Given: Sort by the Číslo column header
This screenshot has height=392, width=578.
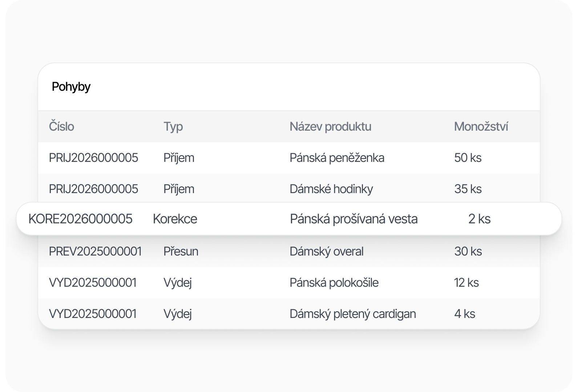Looking at the screenshot, I should point(61,127).
